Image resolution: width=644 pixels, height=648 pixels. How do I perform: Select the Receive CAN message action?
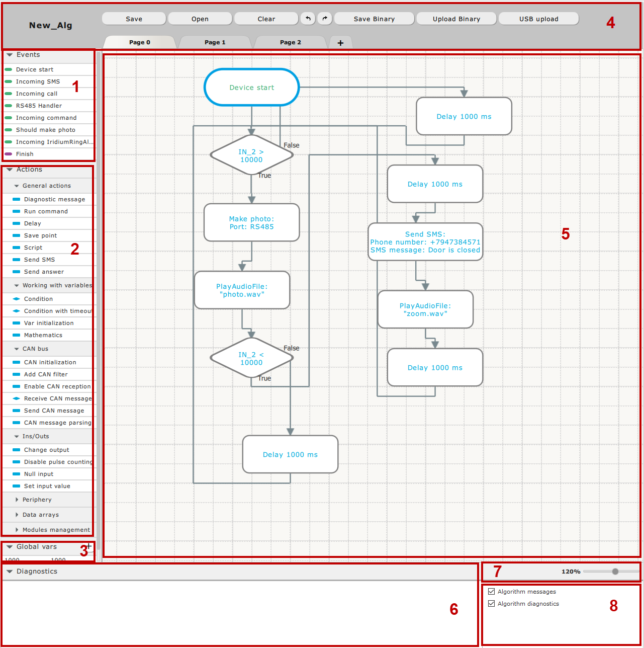click(57, 398)
